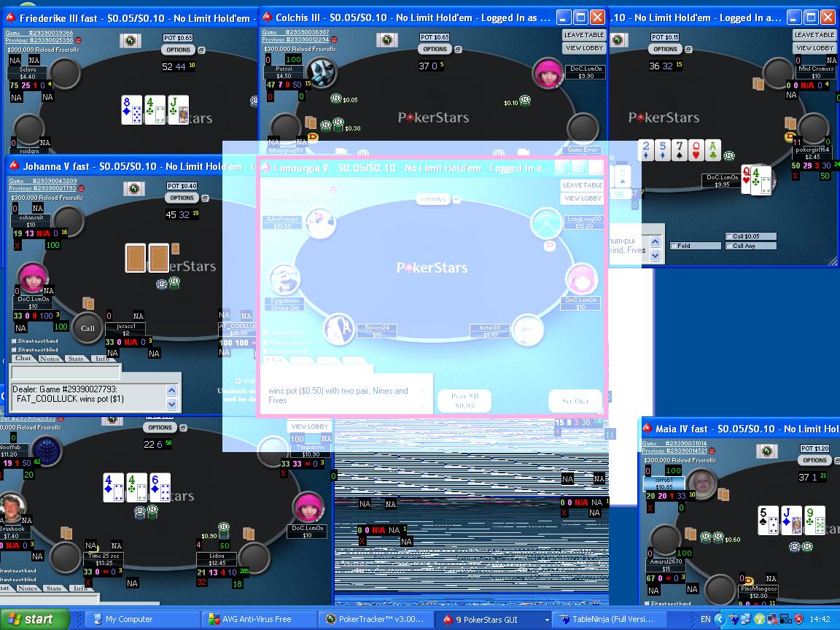Replay previous hand icon in Friederike III

(78, 40)
